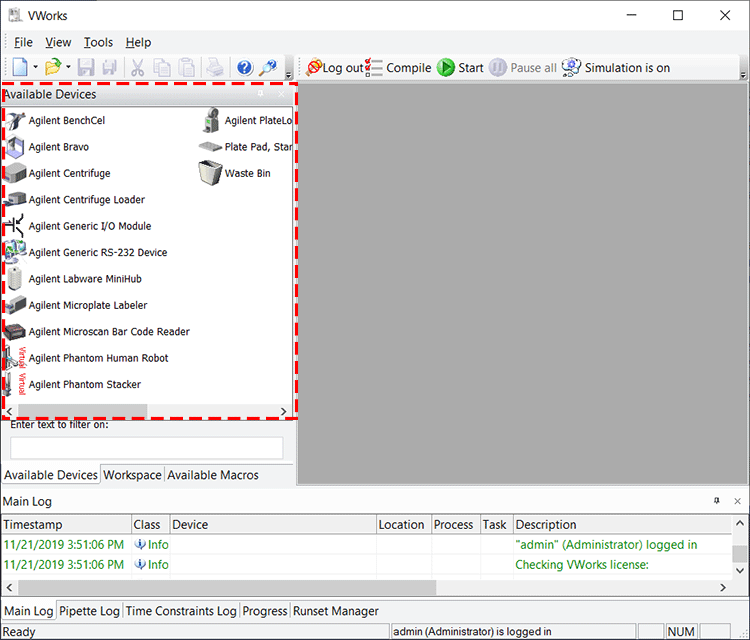Open the View menu
The height and width of the screenshot is (640, 750).
point(58,42)
